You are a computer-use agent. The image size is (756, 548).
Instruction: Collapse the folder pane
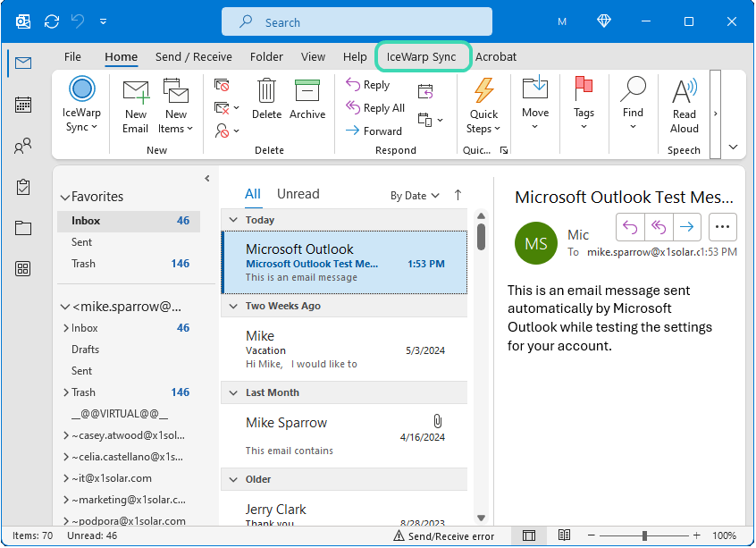(207, 179)
